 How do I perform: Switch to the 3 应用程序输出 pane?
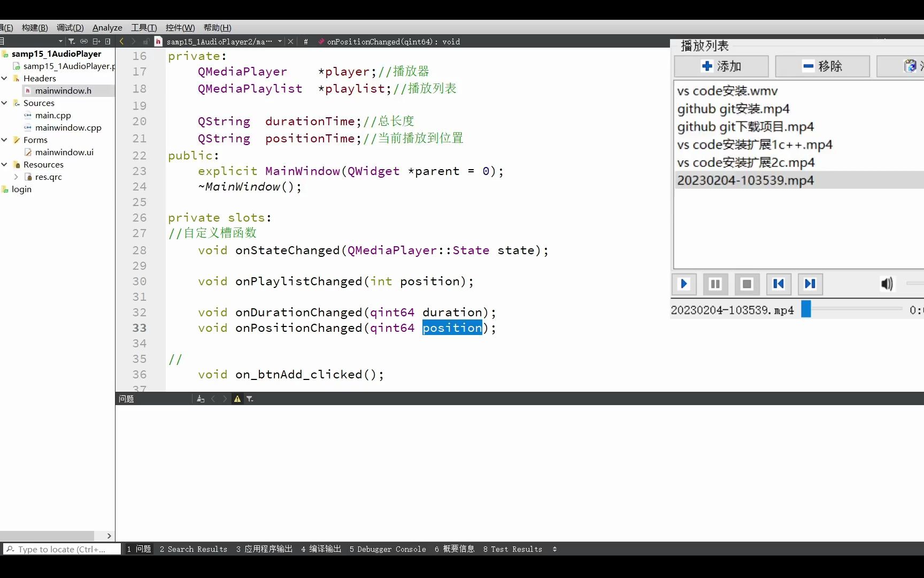click(x=264, y=549)
